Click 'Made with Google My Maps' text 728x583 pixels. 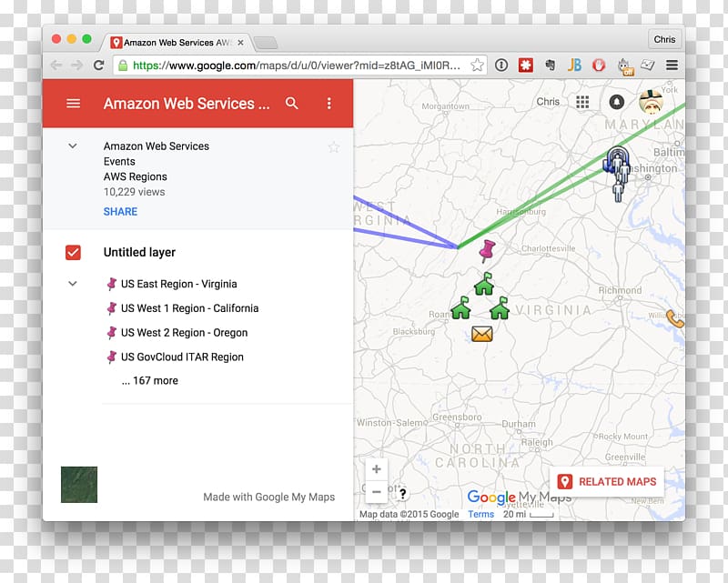268,498
